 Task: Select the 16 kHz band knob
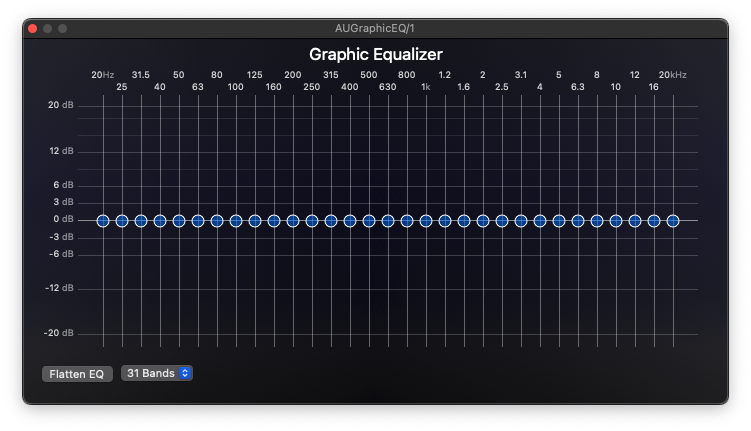654,221
